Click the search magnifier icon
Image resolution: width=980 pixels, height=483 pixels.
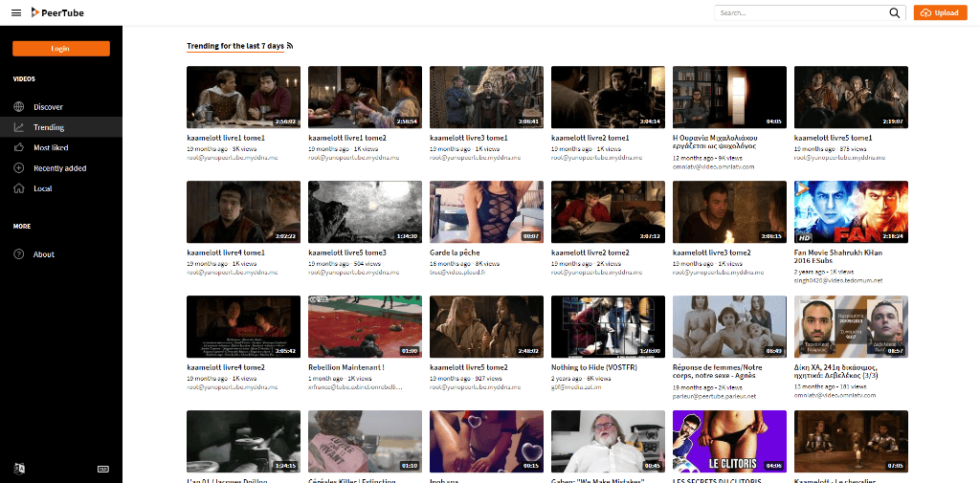point(895,12)
